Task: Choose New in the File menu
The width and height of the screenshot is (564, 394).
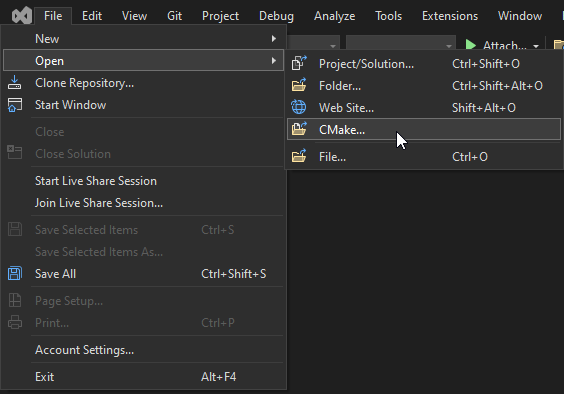Action: pos(143,39)
